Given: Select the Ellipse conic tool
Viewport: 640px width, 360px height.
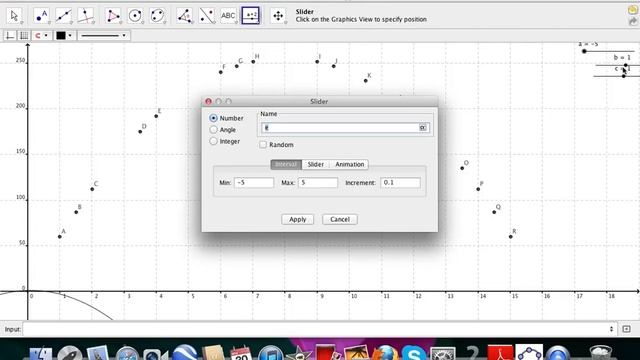Looking at the screenshot, I should (157, 16).
